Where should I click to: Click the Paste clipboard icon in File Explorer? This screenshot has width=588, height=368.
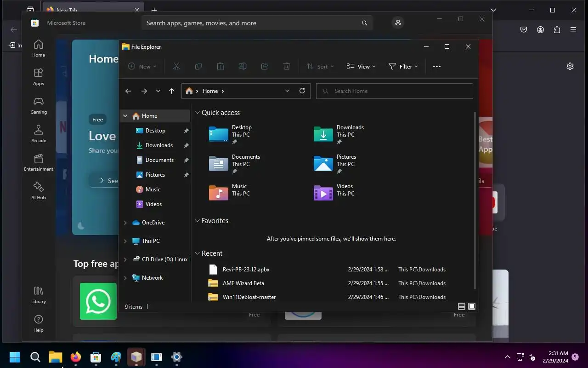(x=220, y=66)
